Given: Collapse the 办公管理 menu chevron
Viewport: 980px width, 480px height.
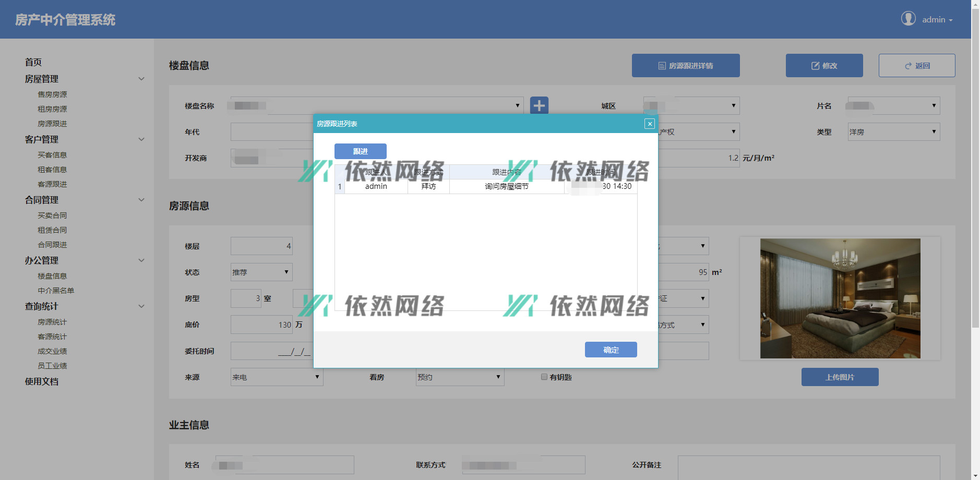Looking at the screenshot, I should point(141,260).
